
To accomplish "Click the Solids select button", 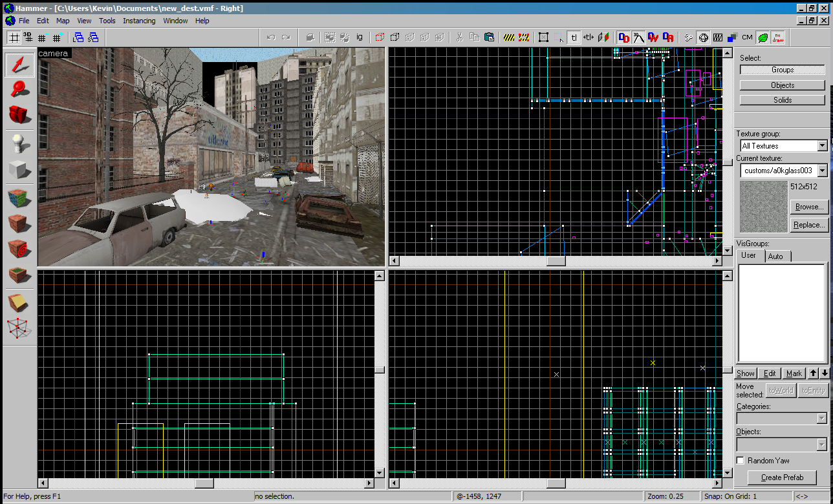I will coord(783,100).
